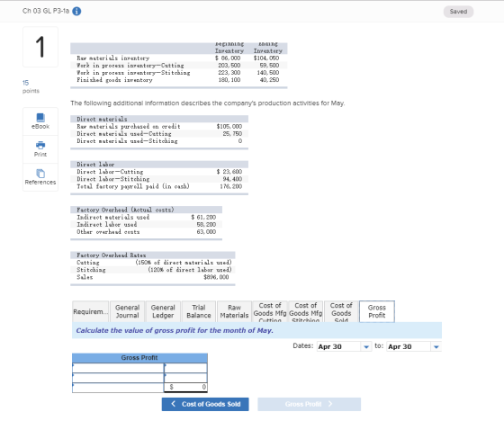Screen dimensions: 504x421
Task: Click the disabled Gross Profit next button
Action: (309, 404)
